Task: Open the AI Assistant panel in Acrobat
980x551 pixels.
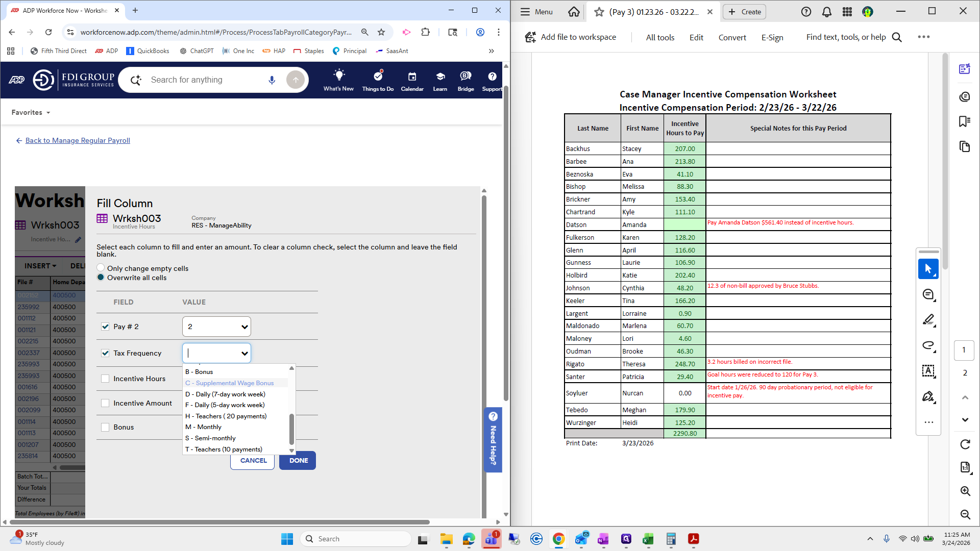Action: (x=964, y=69)
